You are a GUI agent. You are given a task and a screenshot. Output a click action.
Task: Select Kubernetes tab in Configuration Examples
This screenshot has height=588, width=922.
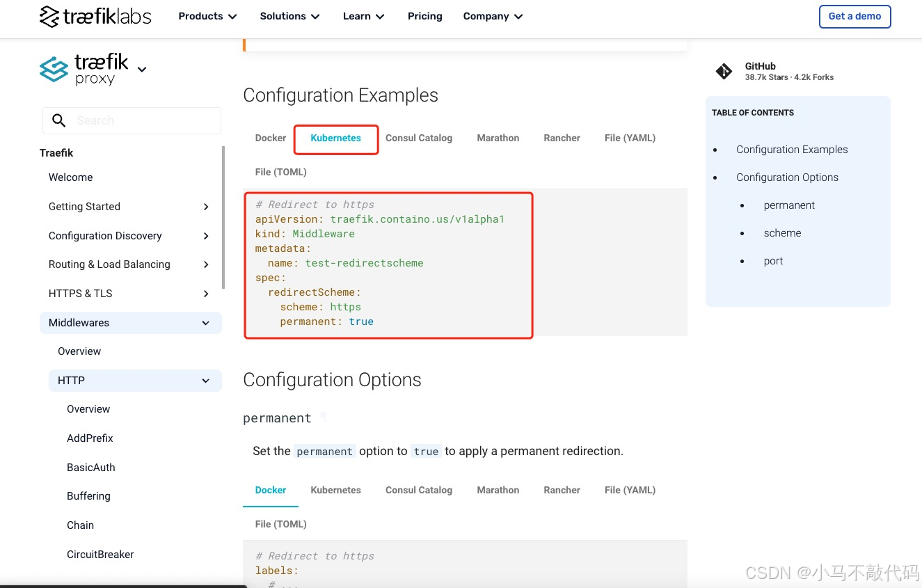coord(335,138)
